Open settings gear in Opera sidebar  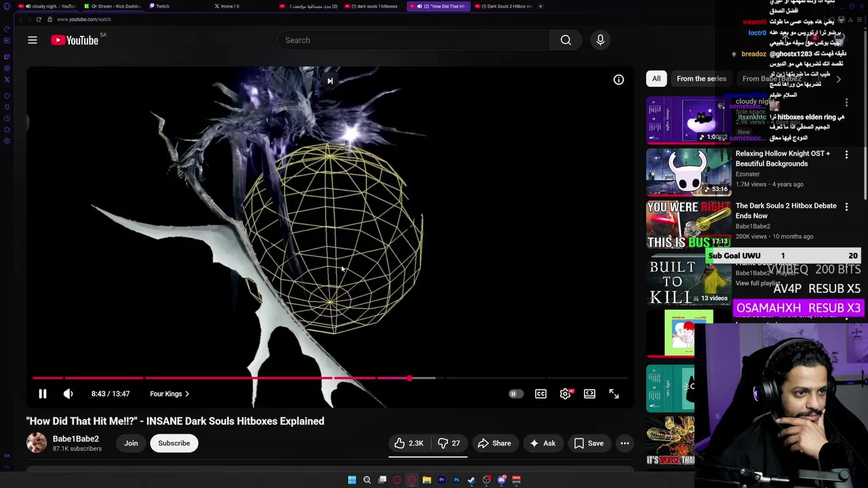pyautogui.click(x=7, y=141)
